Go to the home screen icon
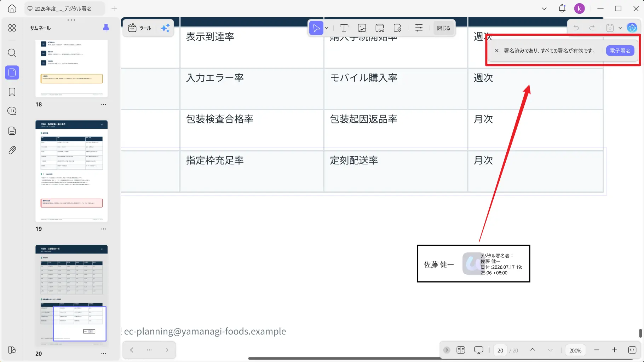644x362 pixels. [x=12, y=8]
